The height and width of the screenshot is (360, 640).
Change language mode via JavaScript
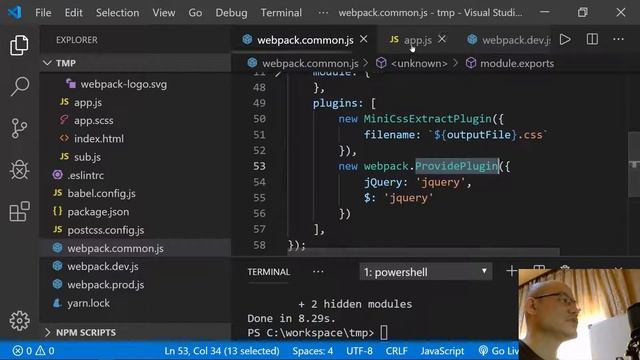click(x=442, y=351)
